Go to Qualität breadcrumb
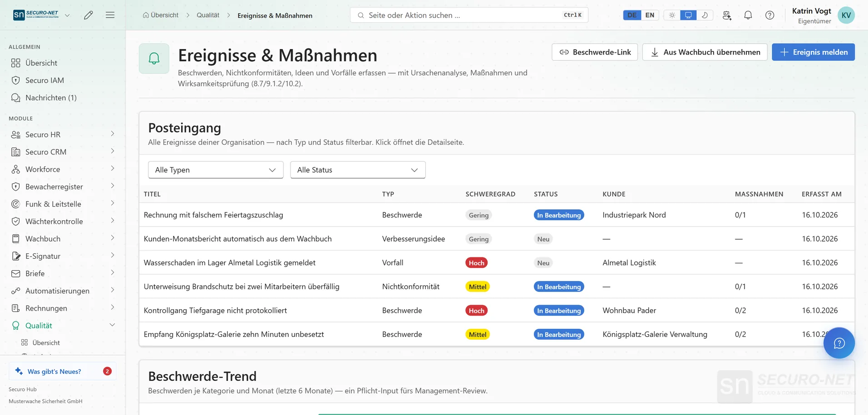868x415 pixels. (x=208, y=15)
